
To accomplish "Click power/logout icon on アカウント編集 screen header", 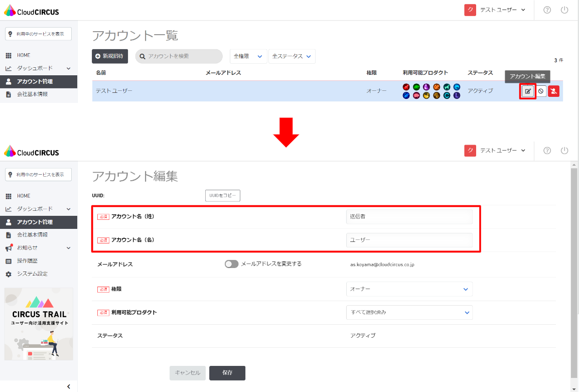I will point(564,151).
